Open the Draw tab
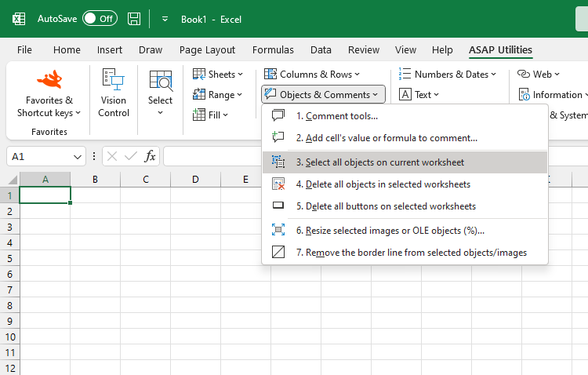This screenshot has height=375, width=588. 151,50
